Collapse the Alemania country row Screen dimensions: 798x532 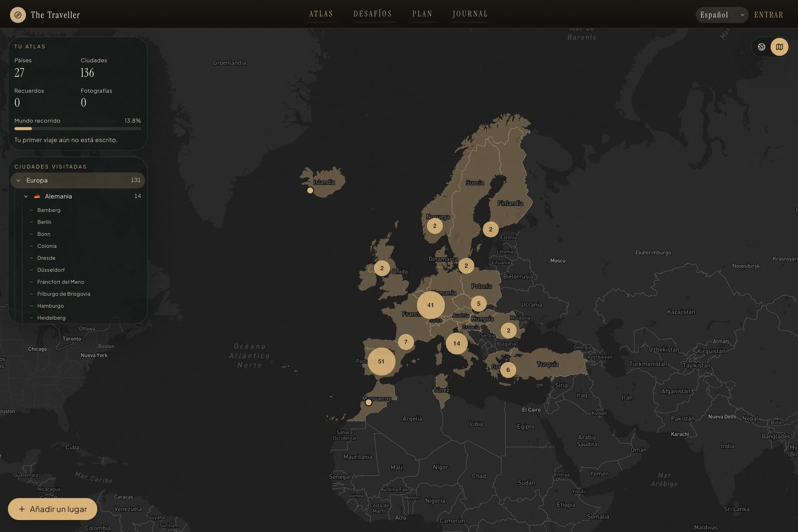pyautogui.click(x=82, y=196)
